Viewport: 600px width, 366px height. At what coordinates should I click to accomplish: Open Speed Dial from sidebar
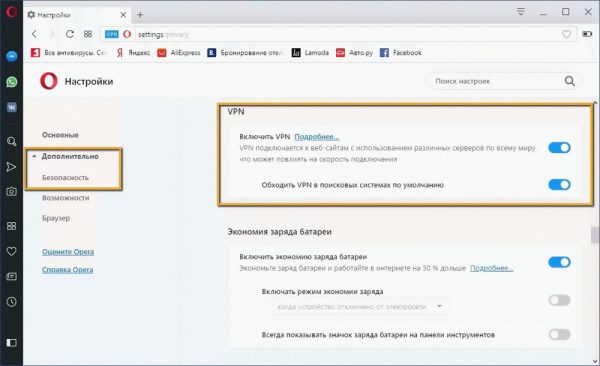point(11,226)
